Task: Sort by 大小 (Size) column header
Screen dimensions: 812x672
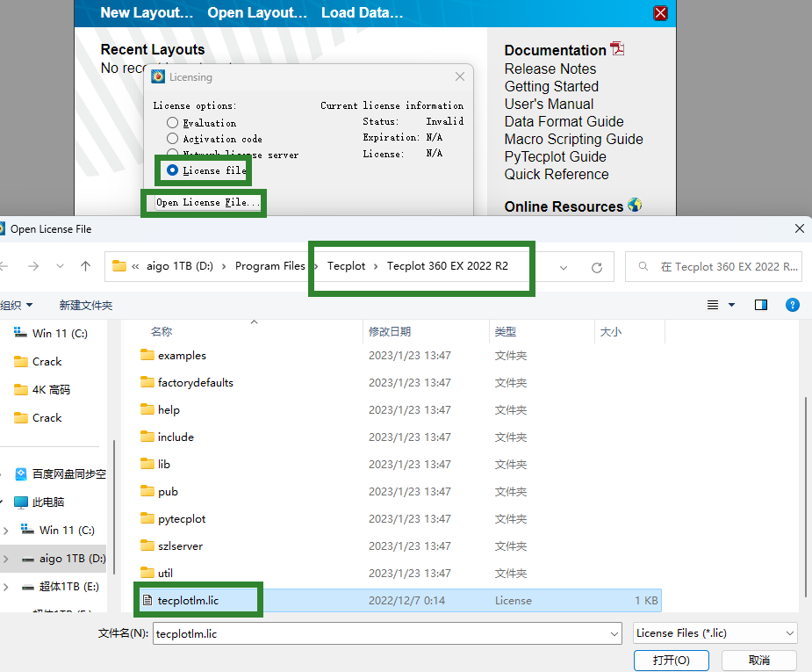Action: [x=611, y=331]
